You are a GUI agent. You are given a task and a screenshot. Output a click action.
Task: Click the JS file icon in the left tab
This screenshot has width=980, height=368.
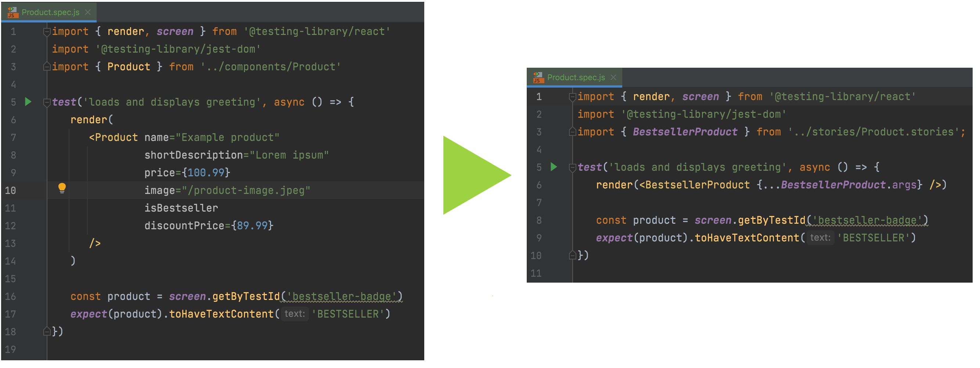tap(12, 12)
